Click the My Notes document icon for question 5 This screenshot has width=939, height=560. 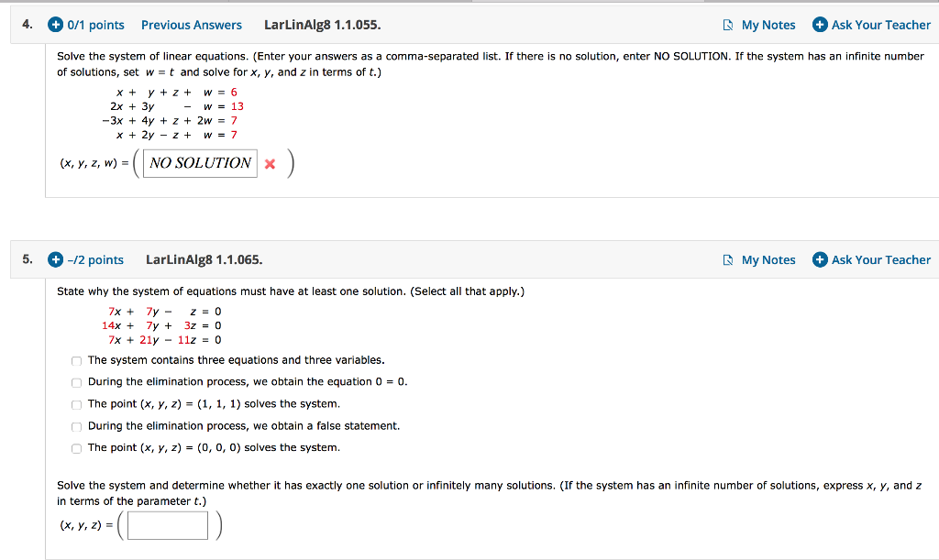pos(729,259)
